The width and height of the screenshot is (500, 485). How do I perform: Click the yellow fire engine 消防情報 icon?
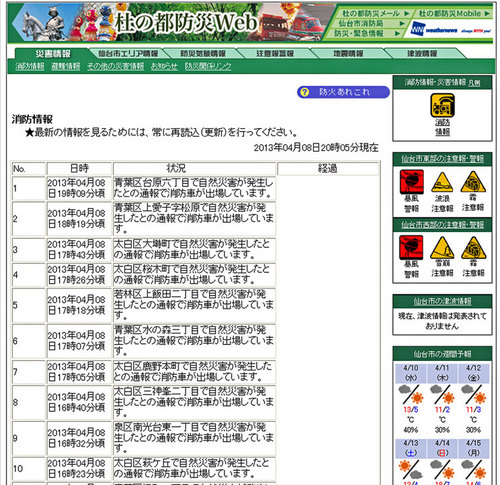click(x=442, y=105)
